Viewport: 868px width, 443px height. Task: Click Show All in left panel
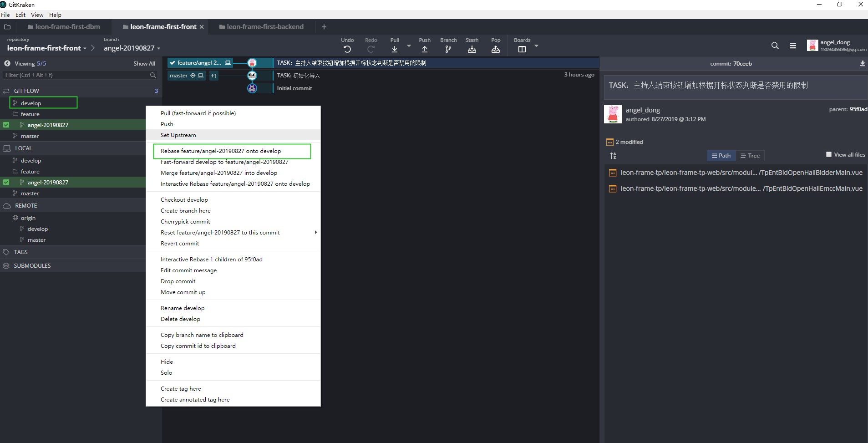point(144,64)
